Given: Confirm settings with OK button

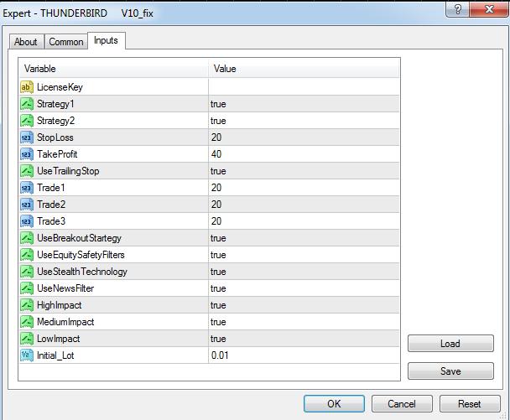Looking at the screenshot, I should tap(334, 404).
